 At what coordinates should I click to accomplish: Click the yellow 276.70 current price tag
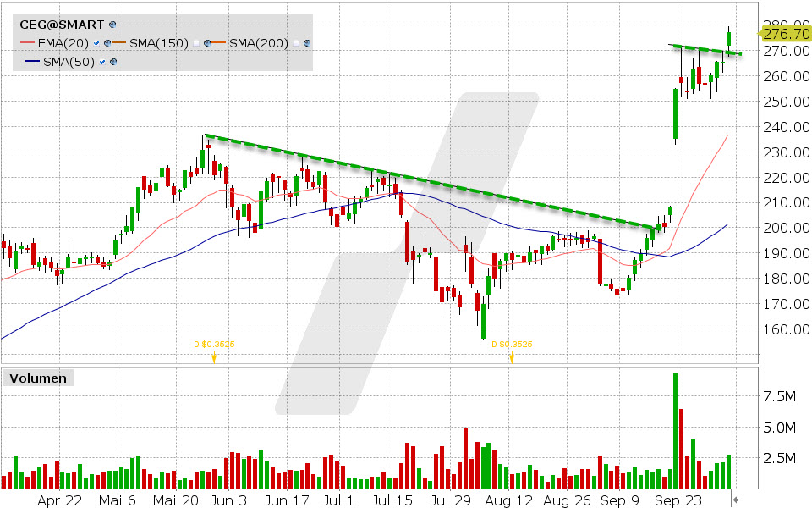point(786,34)
